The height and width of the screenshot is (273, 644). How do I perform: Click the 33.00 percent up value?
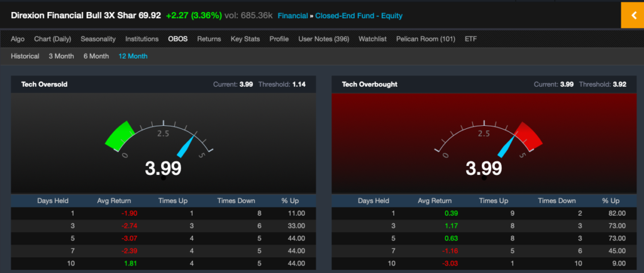coord(297,226)
